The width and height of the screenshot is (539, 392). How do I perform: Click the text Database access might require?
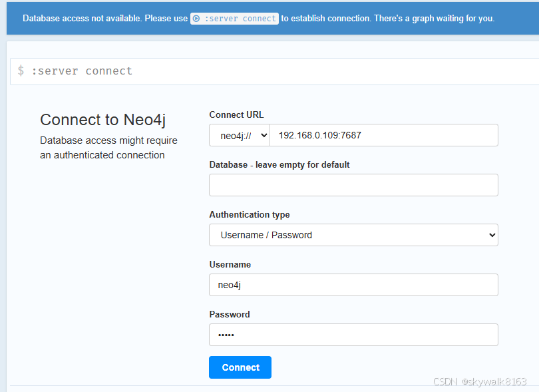[108, 140]
